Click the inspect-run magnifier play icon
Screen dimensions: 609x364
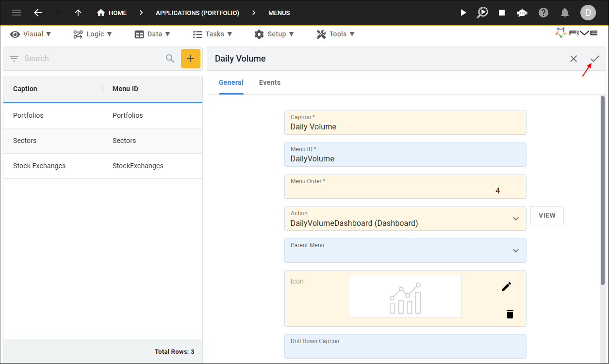(x=482, y=13)
